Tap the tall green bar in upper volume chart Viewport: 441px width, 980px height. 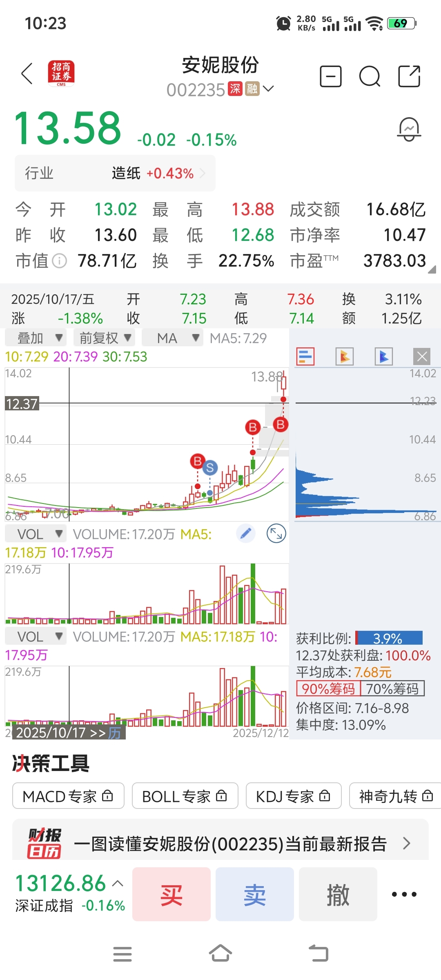point(253,594)
